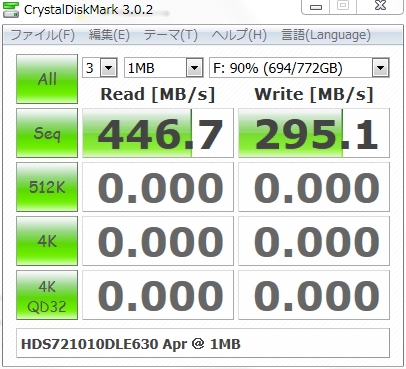
Task: Run all benchmarks with All button
Action: [47, 79]
